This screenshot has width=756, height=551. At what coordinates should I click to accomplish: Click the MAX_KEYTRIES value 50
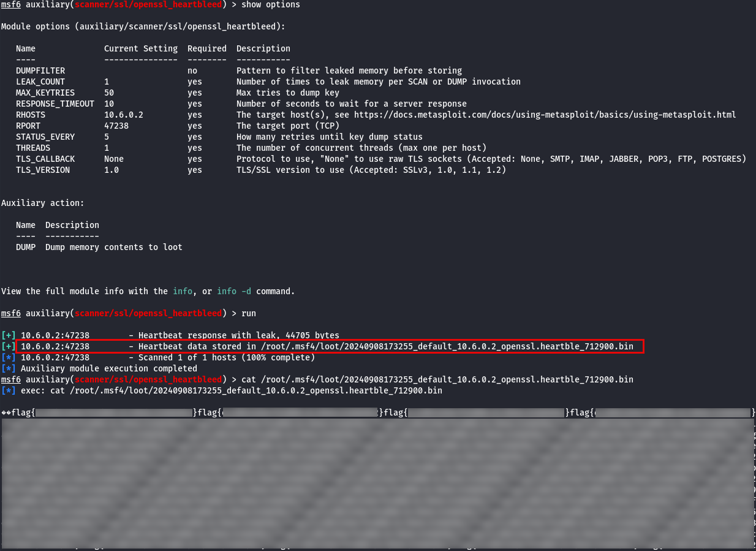(109, 93)
